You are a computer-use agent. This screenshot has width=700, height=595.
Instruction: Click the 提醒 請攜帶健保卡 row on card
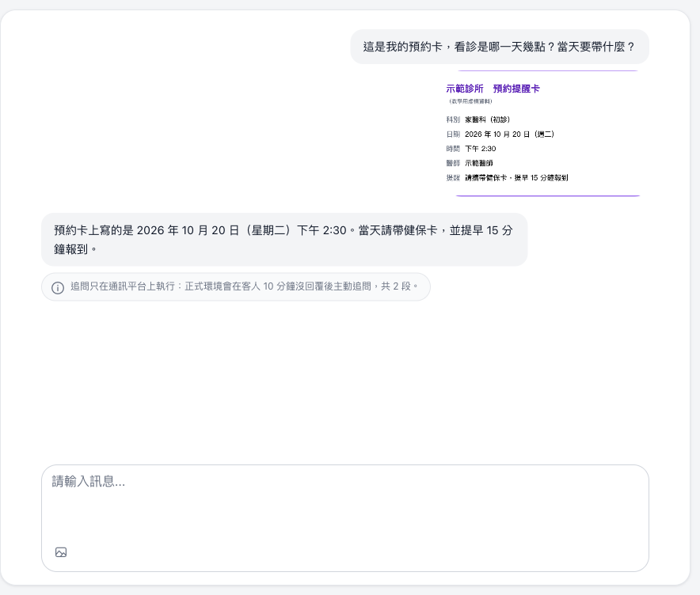click(507, 177)
